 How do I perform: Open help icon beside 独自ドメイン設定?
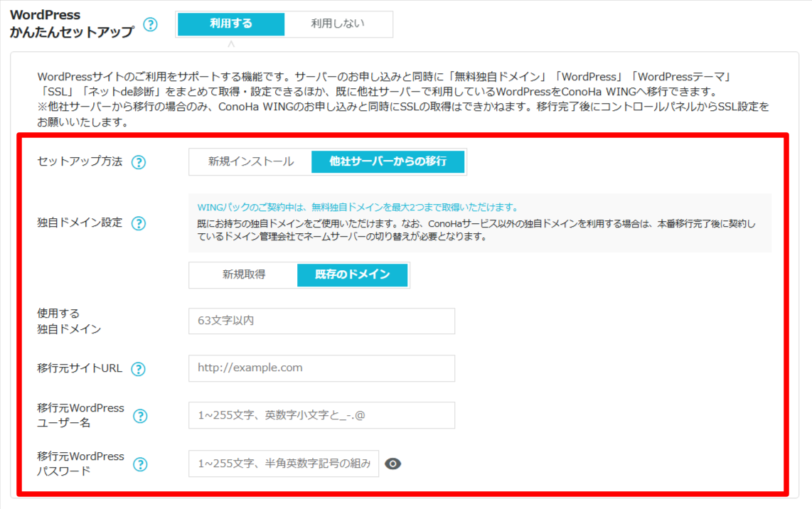coord(138,223)
